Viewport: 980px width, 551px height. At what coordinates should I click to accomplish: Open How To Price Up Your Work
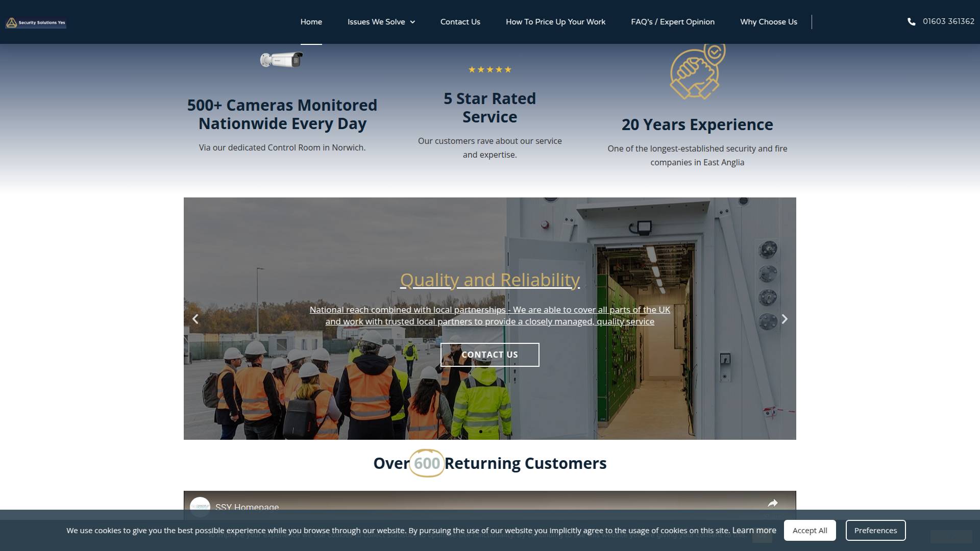pos(555,22)
